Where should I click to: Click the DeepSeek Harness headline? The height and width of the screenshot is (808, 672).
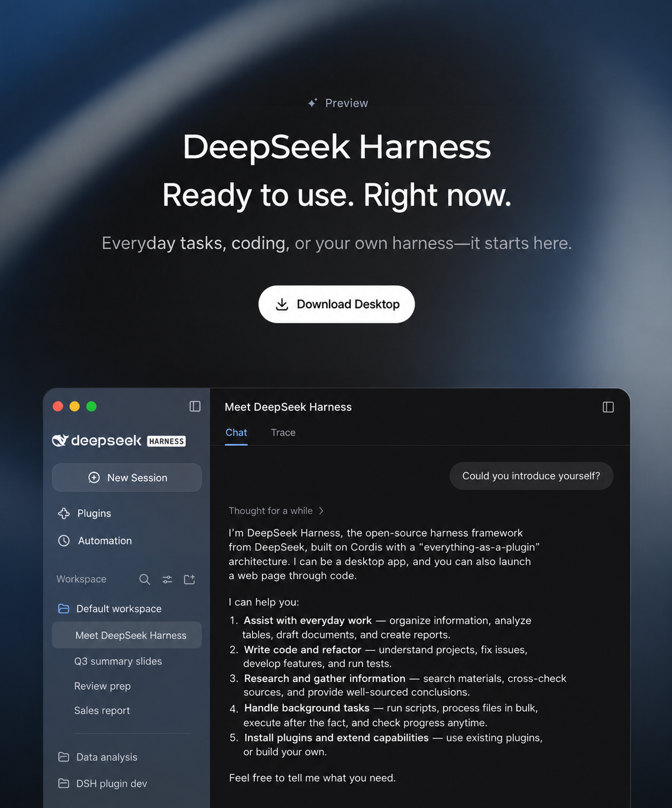(x=337, y=147)
